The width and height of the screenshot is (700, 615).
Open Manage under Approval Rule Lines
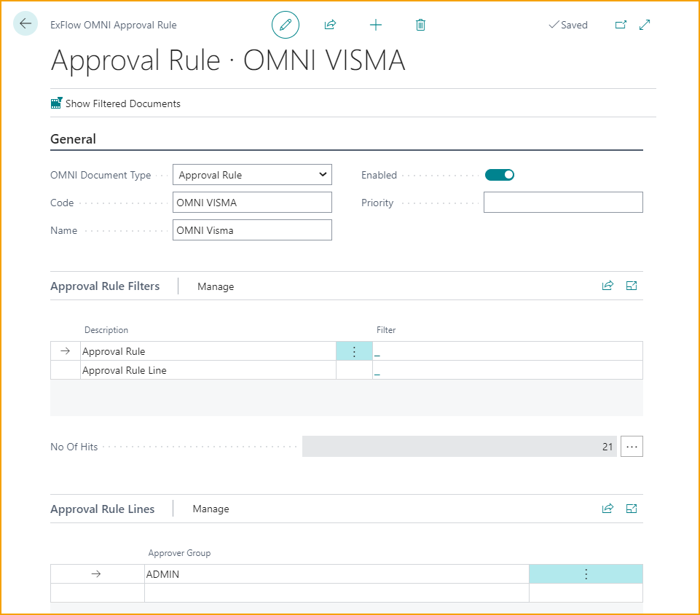pyautogui.click(x=211, y=509)
